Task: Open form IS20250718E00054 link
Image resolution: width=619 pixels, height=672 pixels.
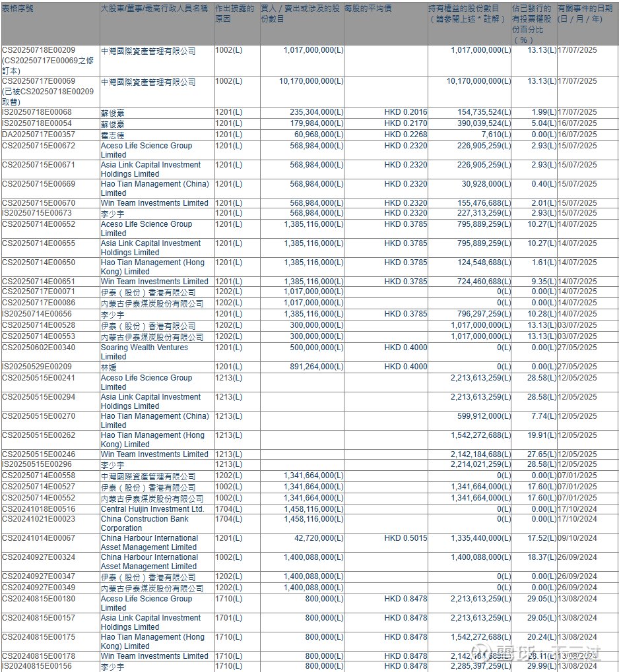Action: point(37,123)
